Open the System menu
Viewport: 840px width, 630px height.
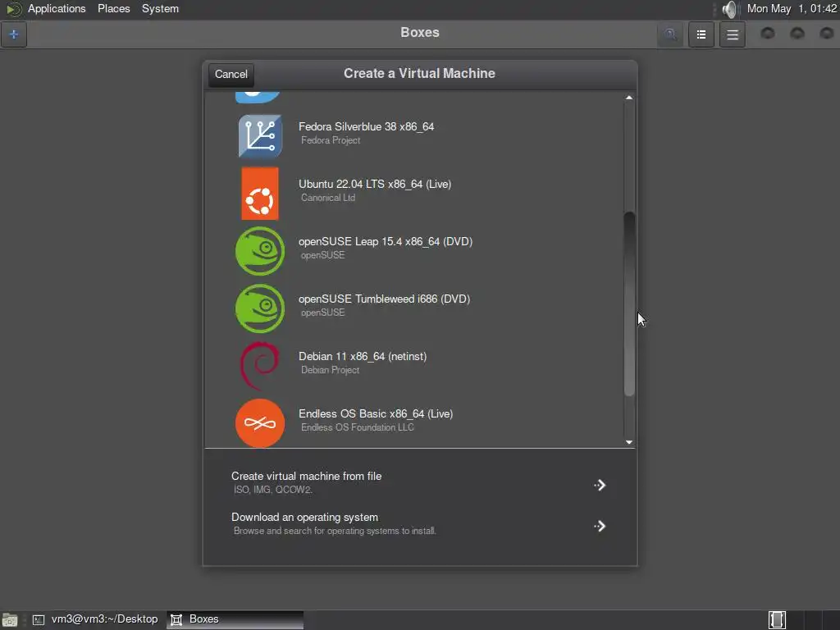160,8
